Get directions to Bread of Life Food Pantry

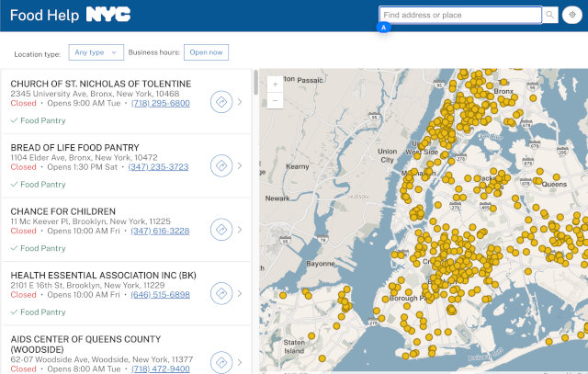[x=221, y=165]
